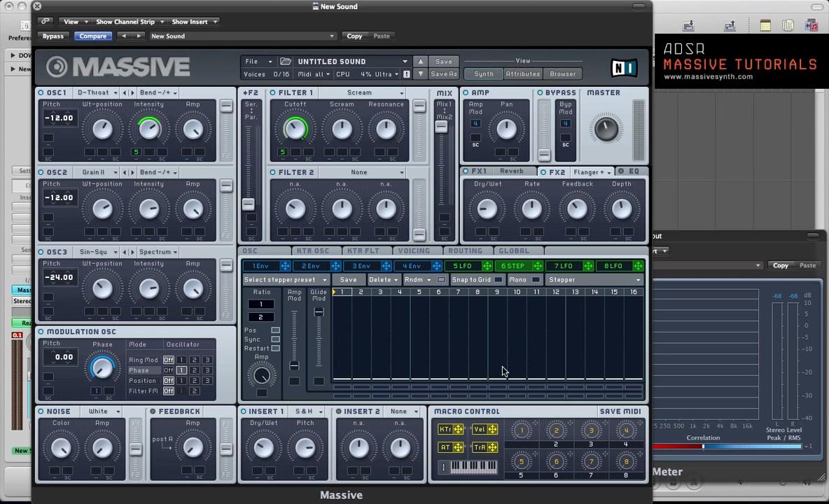Image resolution: width=829 pixels, height=504 pixels.
Task: Click macro knob 5
Action: 522,462
